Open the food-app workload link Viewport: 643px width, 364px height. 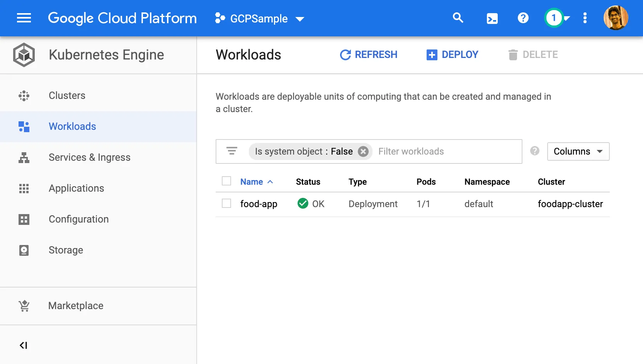pos(259,204)
